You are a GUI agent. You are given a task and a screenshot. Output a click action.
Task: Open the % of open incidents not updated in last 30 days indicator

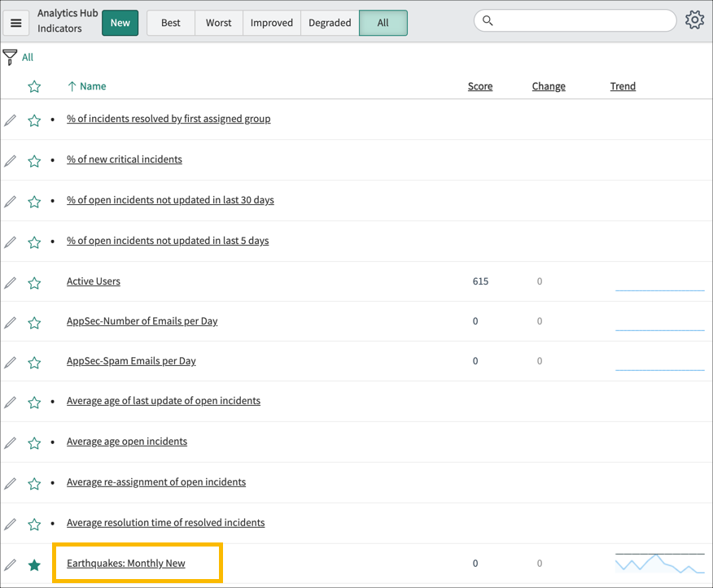[x=170, y=199]
